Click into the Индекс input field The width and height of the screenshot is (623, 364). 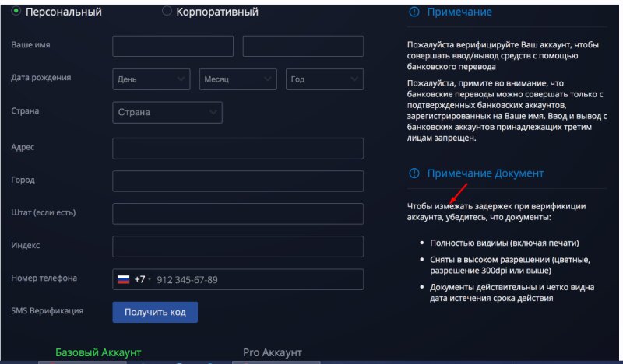[x=238, y=247]
